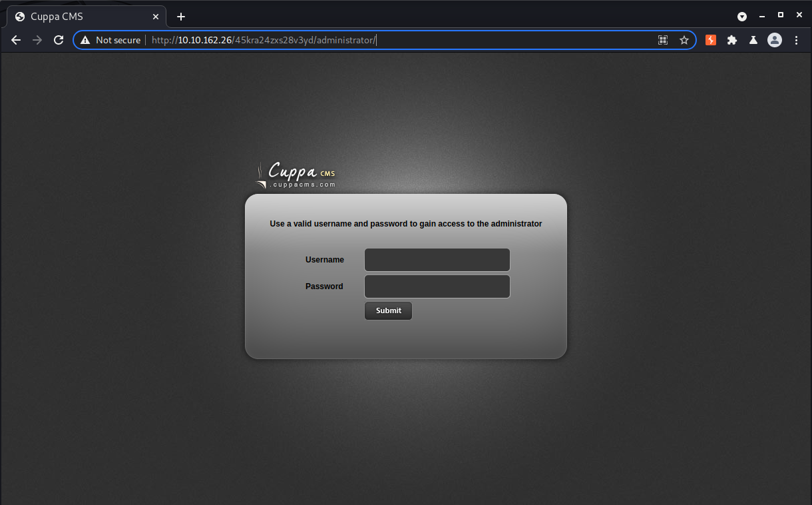Screen dimensions: 812x505
Task: Click the Cuppa CMS logo
Action: click(x=296, y=175)
